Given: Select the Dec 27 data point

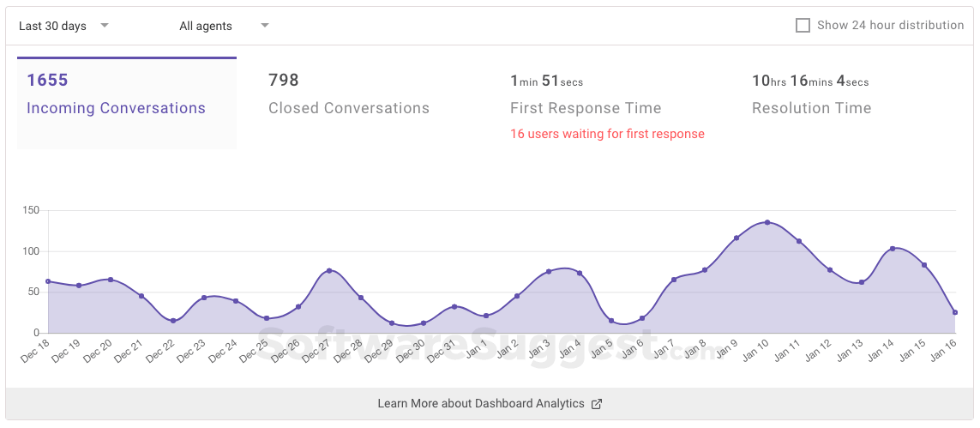Looking at the screenshot, I should click(x=329, y=270).
